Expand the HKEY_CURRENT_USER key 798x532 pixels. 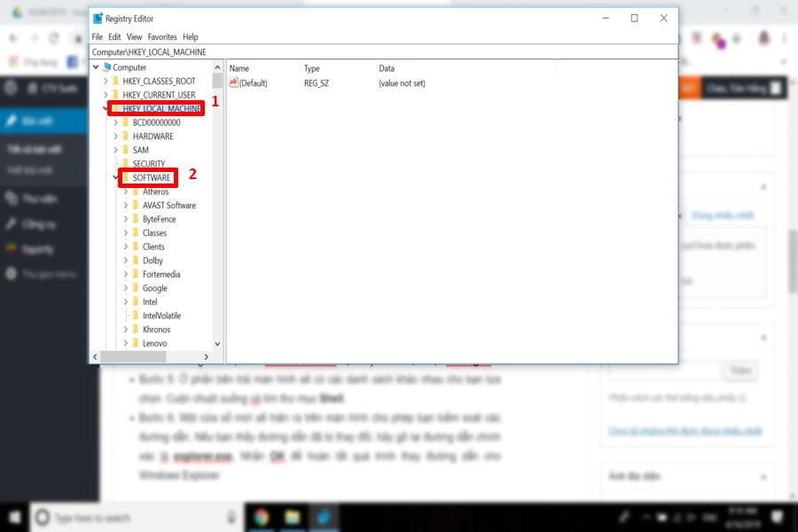106,95
